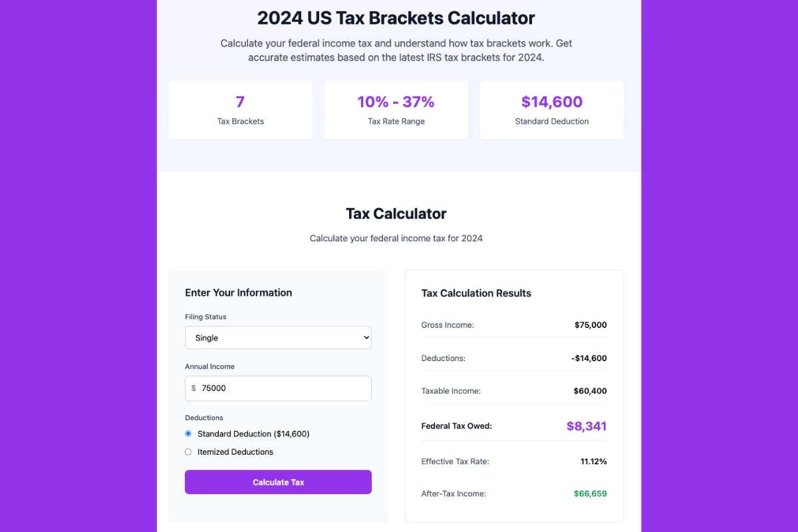Image resolution: width=798 pixels, height=532 pixels.
Task: Click the Gross Income $75,000 value
Action: point(591,325)
